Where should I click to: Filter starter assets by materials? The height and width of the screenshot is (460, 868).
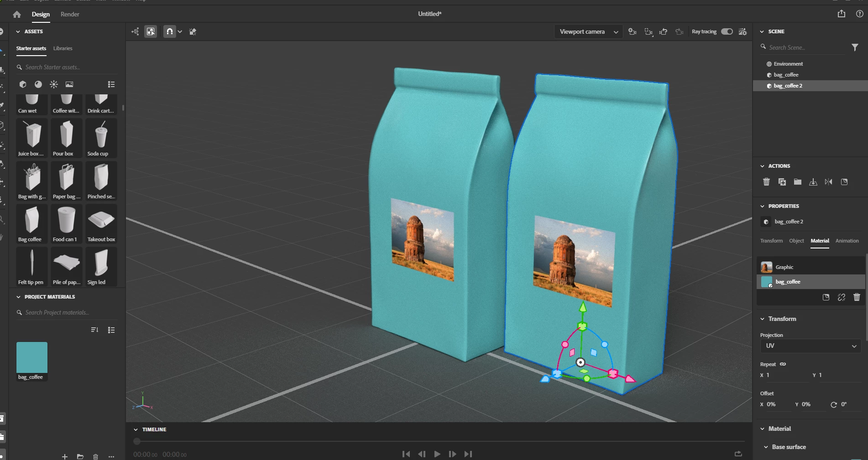[x=38, y=84]
